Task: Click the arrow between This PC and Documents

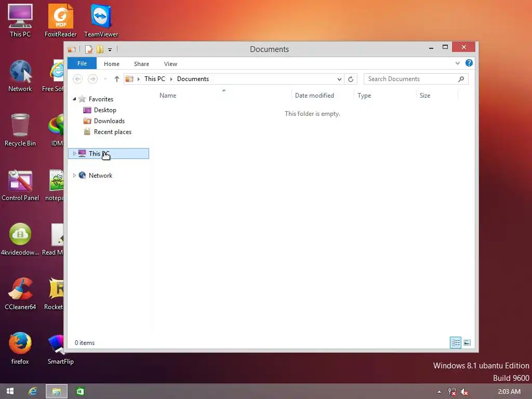Action: click(171, 79)
